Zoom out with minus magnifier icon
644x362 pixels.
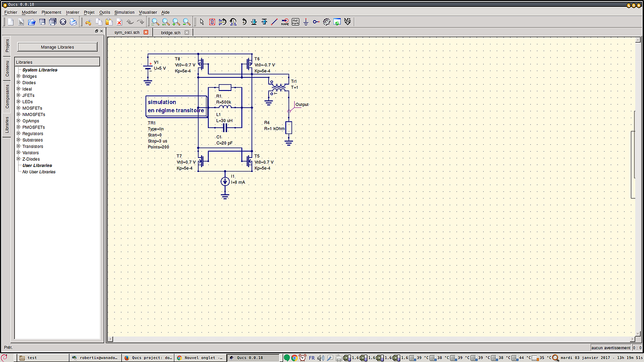click(x=187, y=22)
